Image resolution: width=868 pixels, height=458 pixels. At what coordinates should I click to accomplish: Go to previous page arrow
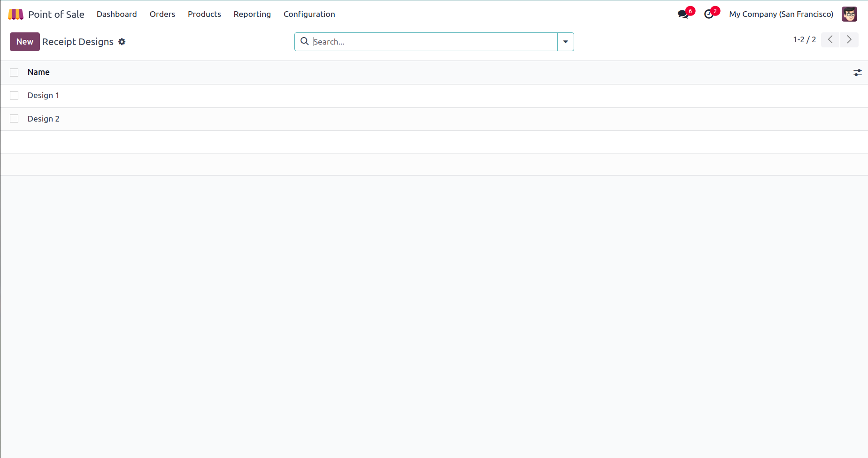click(830, 39)
